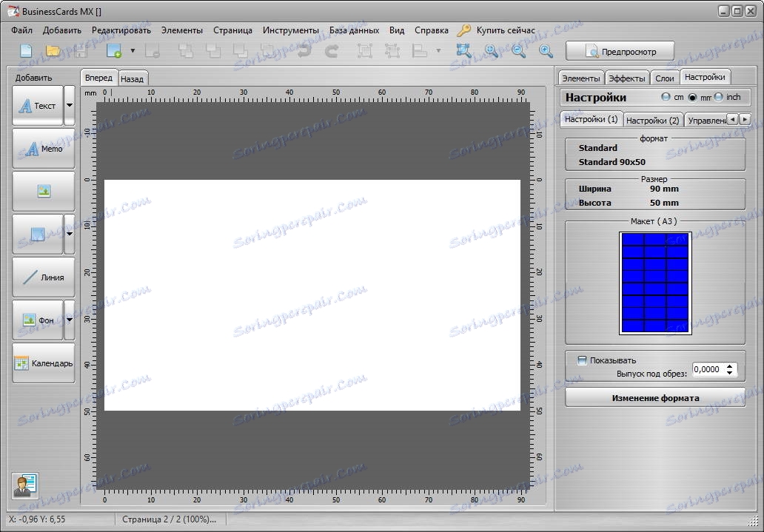The width and height of the screenshot is (764, 532).
Task: Add an image using the picture button
Action: (44, 192)
